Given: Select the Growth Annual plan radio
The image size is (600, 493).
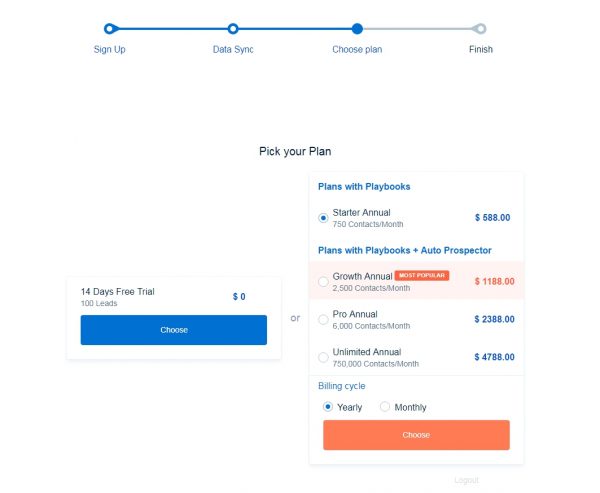Looking at the screenshot, I should [x=323, y=282].
